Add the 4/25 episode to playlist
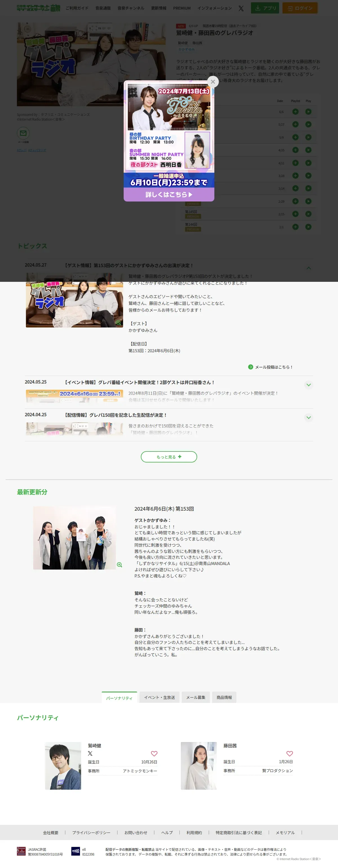 coord(295,150)
